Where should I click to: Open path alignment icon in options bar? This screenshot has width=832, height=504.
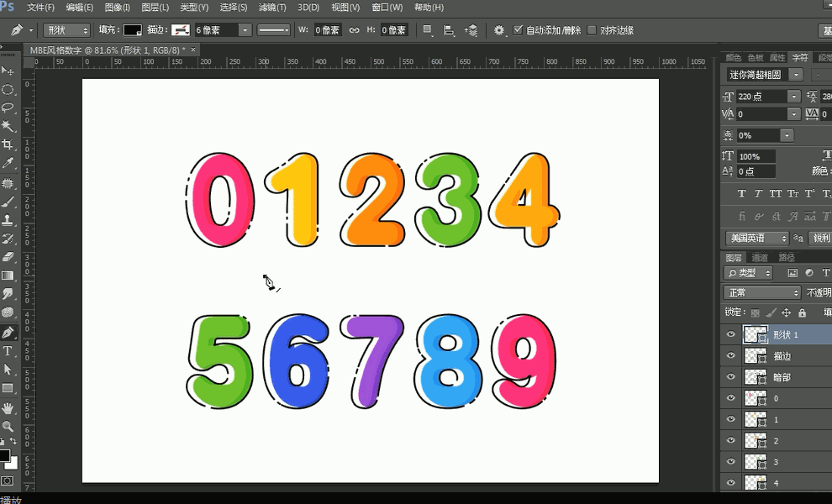point(449,30)
